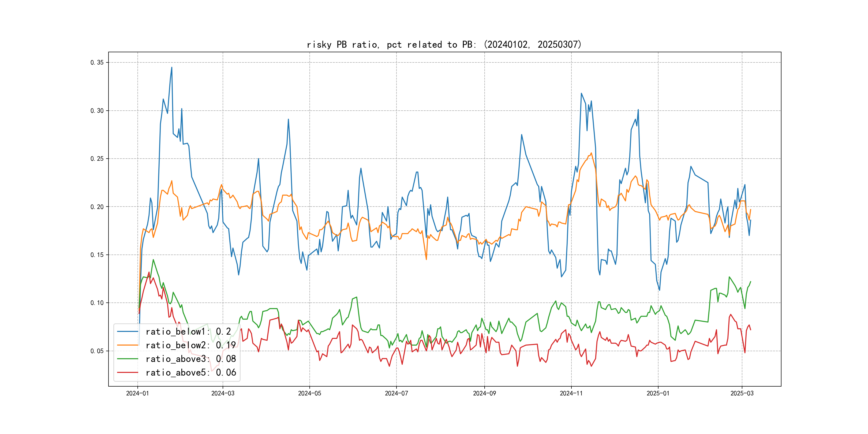Click the 2024-01 x-axis tick label

pos(137,393)
